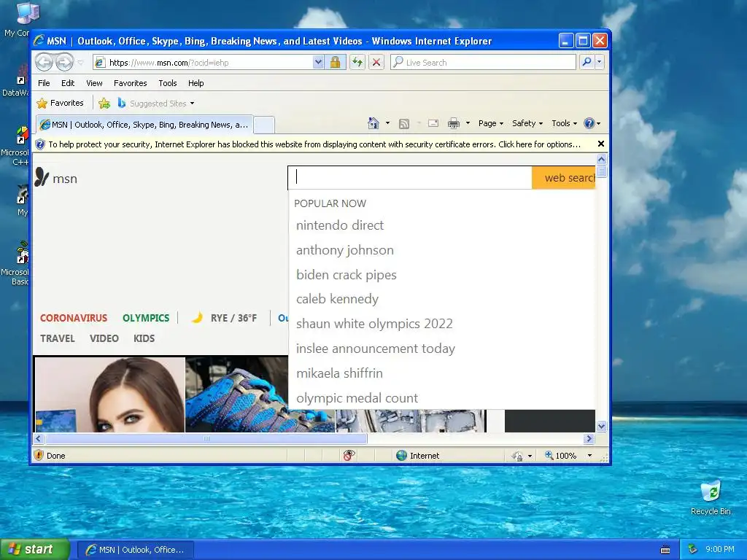747x560 pixels.
Task: Click the Print icon
Action: (454, 123)
